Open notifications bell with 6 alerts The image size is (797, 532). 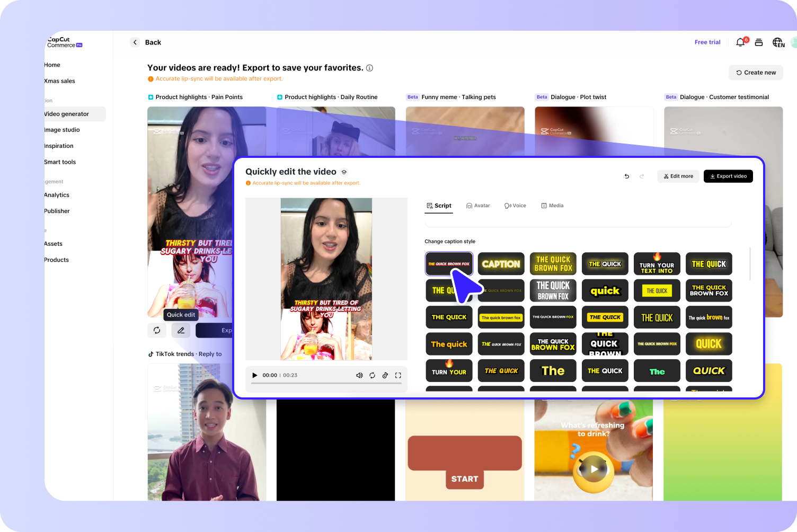click(x=740, y=42)
